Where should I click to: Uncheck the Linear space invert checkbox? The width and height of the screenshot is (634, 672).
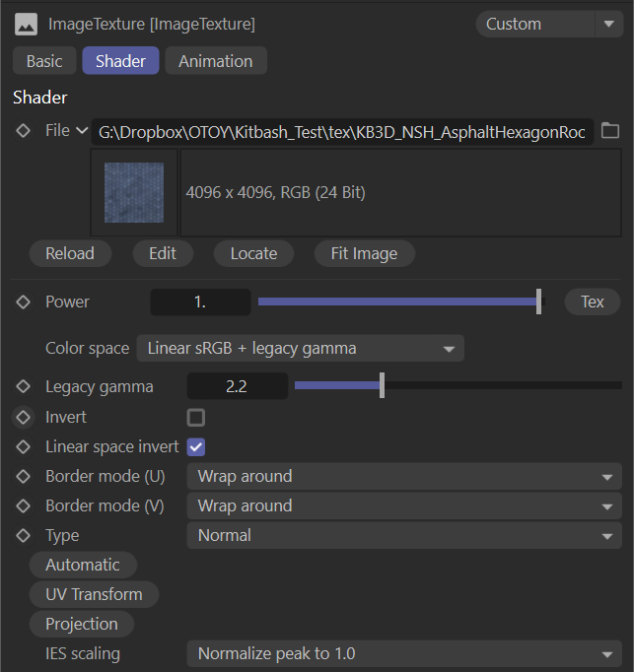(196, 446)
